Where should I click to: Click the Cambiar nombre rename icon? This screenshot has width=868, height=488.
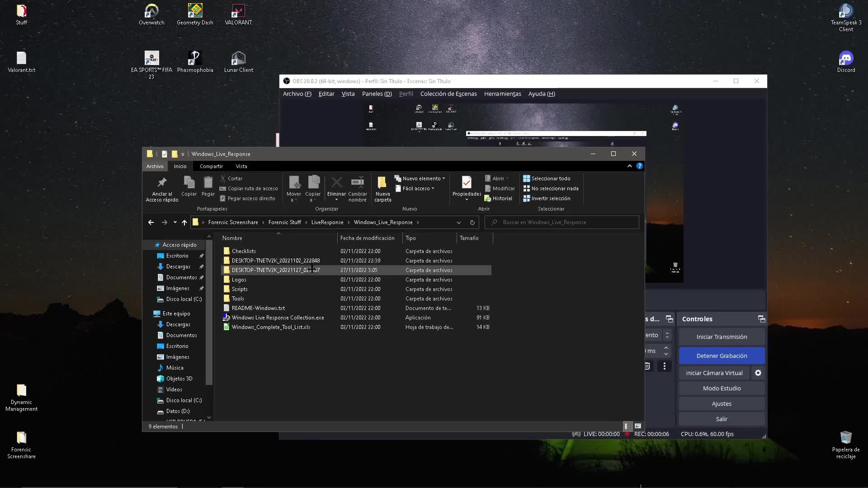pos(357,183)
